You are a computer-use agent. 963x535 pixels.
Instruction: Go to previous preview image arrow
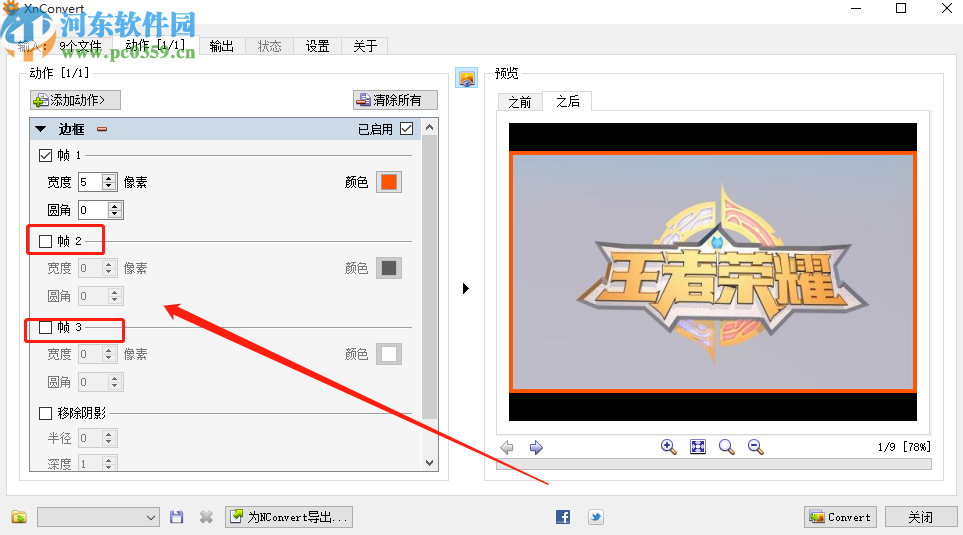click(507, 447)
